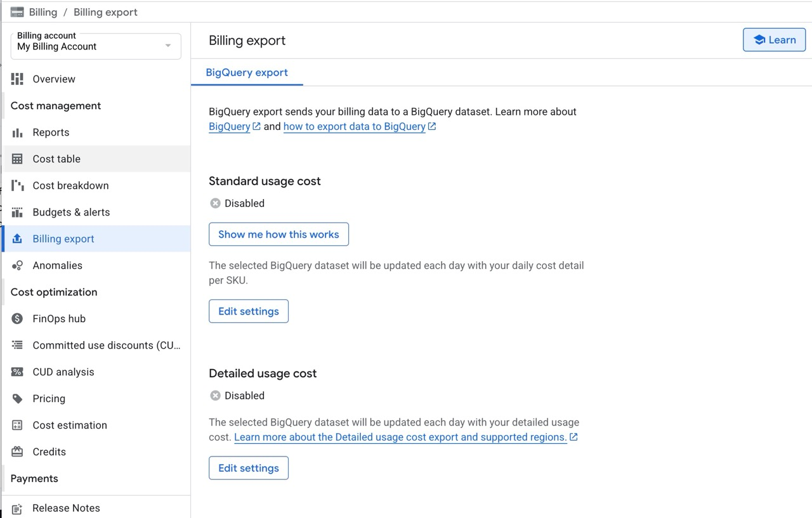Switch to the BigQuery export tab
This screenshot has width=812, height=518.
point(247,72)
